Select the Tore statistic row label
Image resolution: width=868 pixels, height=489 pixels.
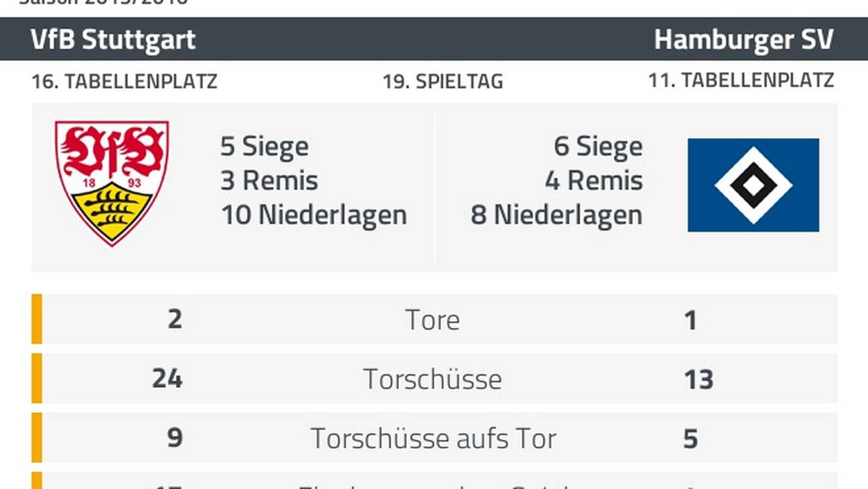click(x=433, y=320)
